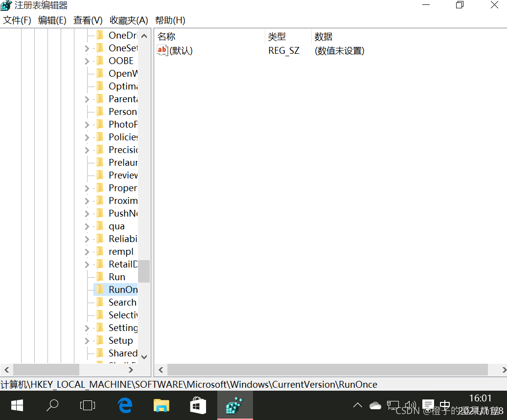
Task: Click the ab string icon beside (默认)
Action: (x=162, y=50)
